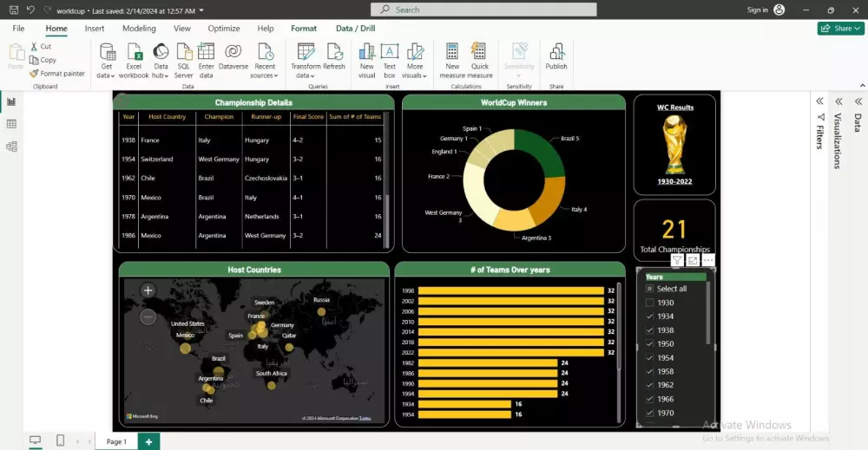Image resolution: width=868 pixels, height=450 pixels.
Task: Activate Format painter
Action: 57,73
